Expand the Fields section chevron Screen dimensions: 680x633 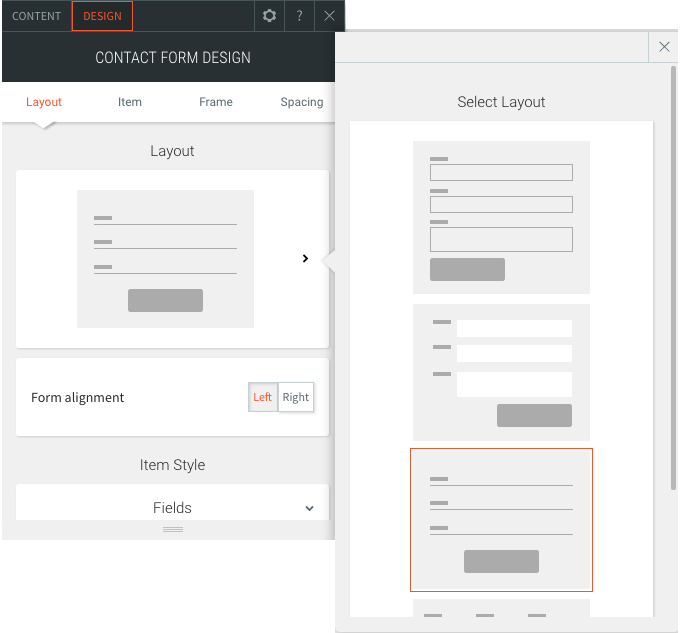[x=309, y=508]
